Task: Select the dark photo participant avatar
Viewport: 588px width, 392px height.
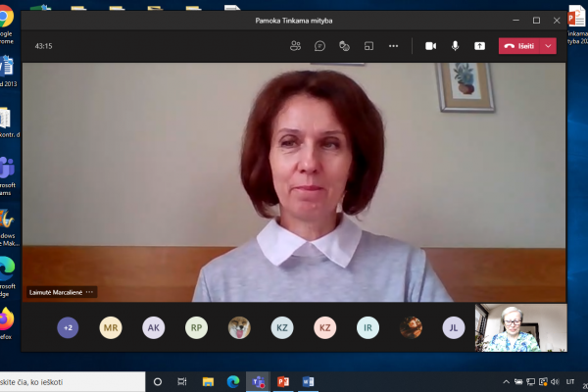Action: coord(411,328)
